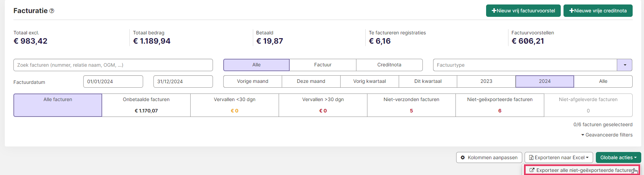Switch to Onbetaalde facturen tab
The height and width of the screenshot is (175, 644).
146,105
